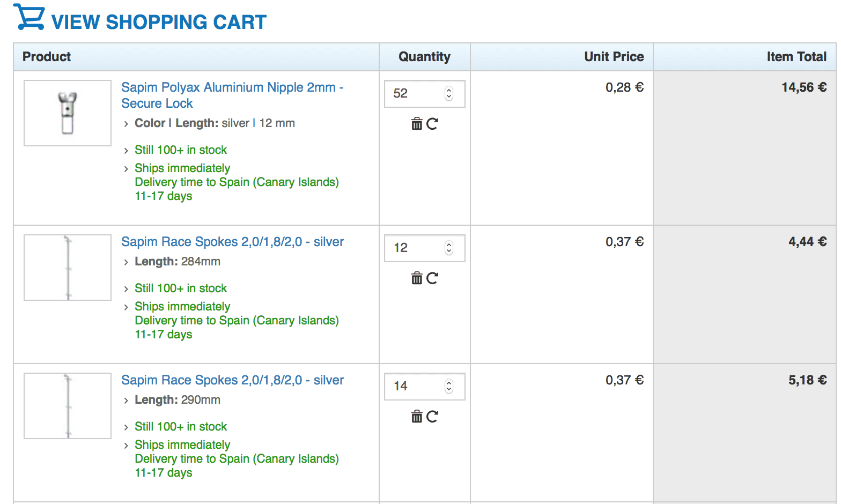
Task: Click the shopping cart icon in header
Action: click(29, 17)
